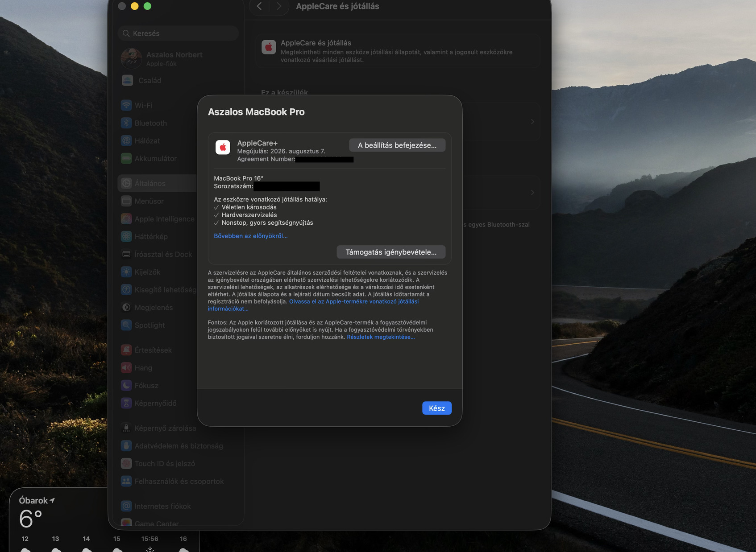This screenshot has width=756, height=552.
Task: Click the Általános gear icon
Action: click(127, 183)
